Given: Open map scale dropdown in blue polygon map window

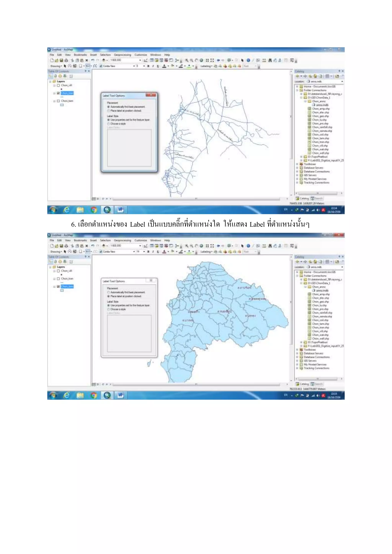Looking at the screenshot, I should 140,246.
